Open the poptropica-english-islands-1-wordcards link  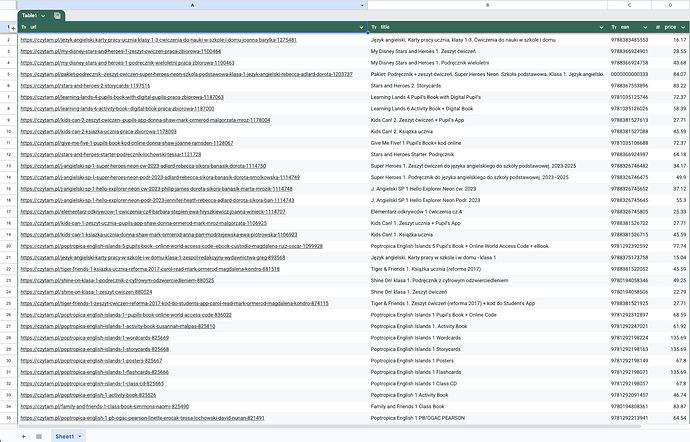[x=95, y=338]
